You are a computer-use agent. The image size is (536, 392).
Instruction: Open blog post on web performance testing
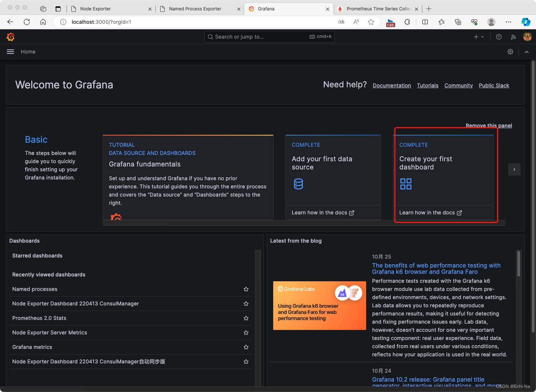(x=436, y=268)
